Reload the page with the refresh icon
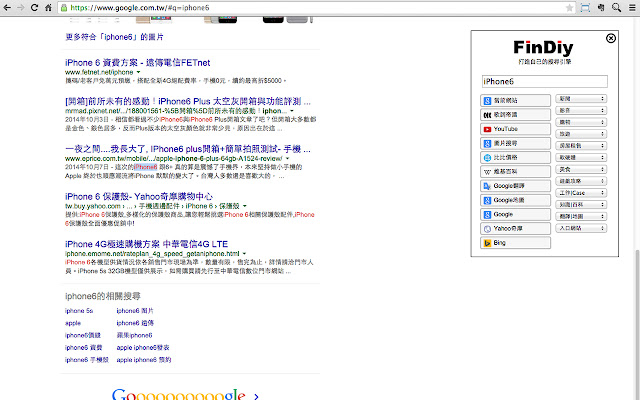Screen dimensions: 640x400 pos(34,7)
